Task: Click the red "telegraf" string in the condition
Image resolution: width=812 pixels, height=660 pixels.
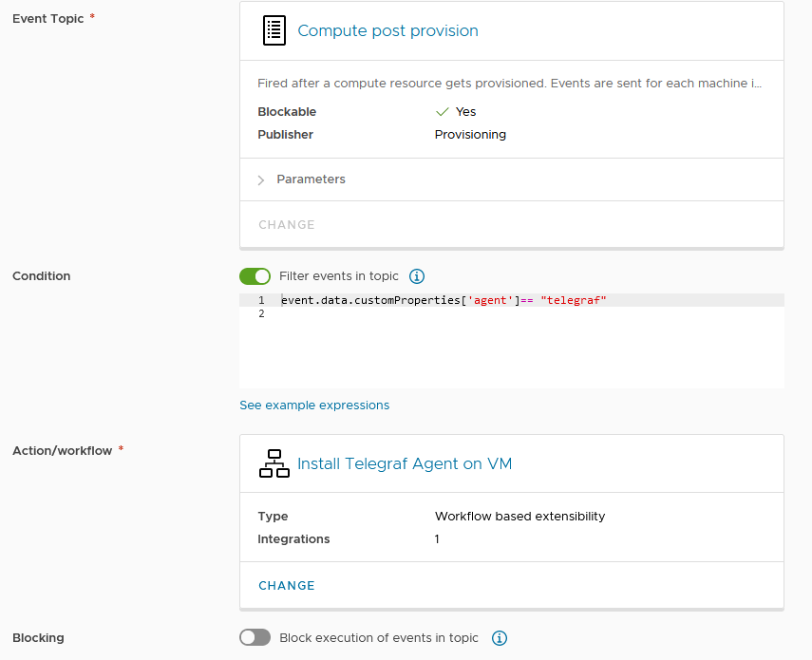Action: 573,300
